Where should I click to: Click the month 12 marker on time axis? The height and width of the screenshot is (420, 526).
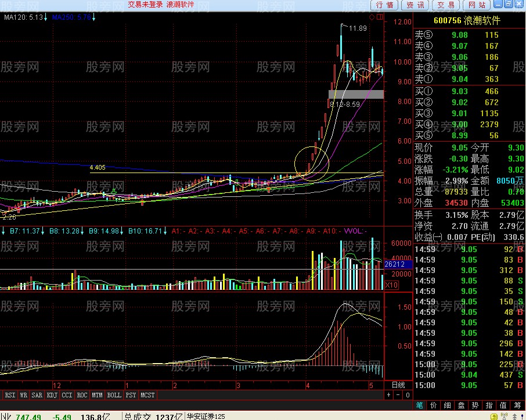coord(57,385)
